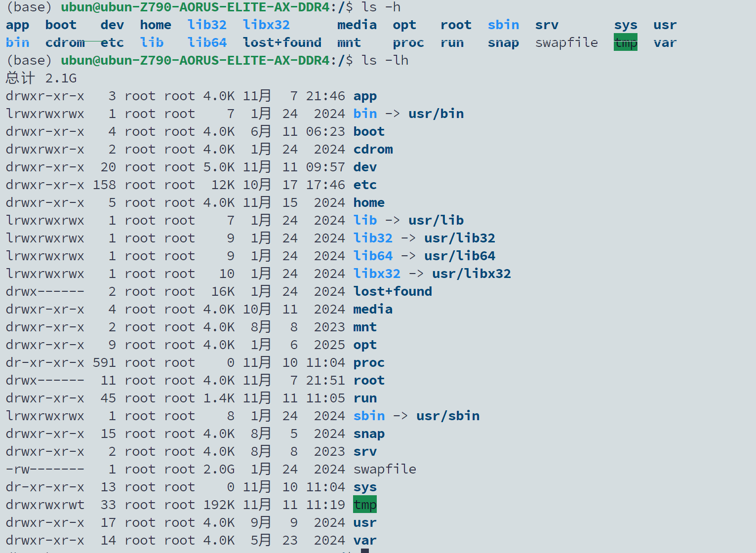Screen dimensions: 756x553
Task: Click 'usr/lib' symlink target in listing
Action: [x=437, y=220]
